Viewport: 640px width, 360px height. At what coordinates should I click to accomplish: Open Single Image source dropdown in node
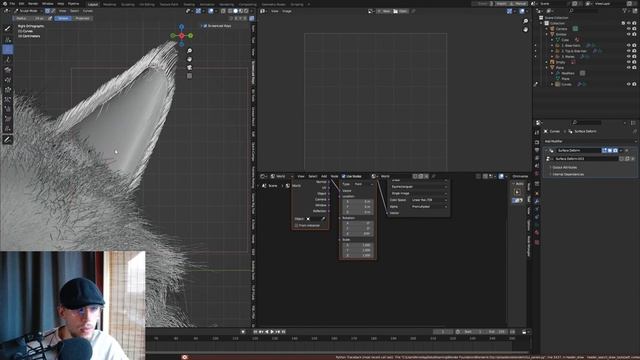[419, 193]
